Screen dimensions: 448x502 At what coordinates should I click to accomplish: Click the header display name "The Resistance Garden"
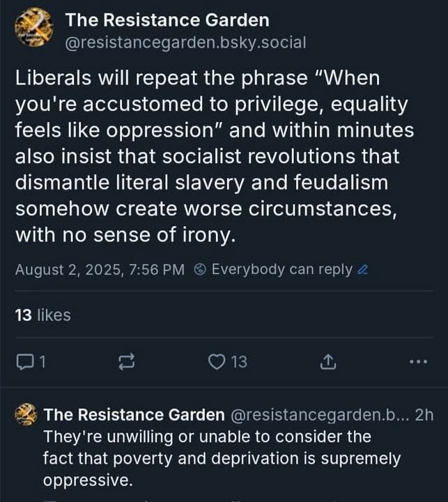(167, 20)
